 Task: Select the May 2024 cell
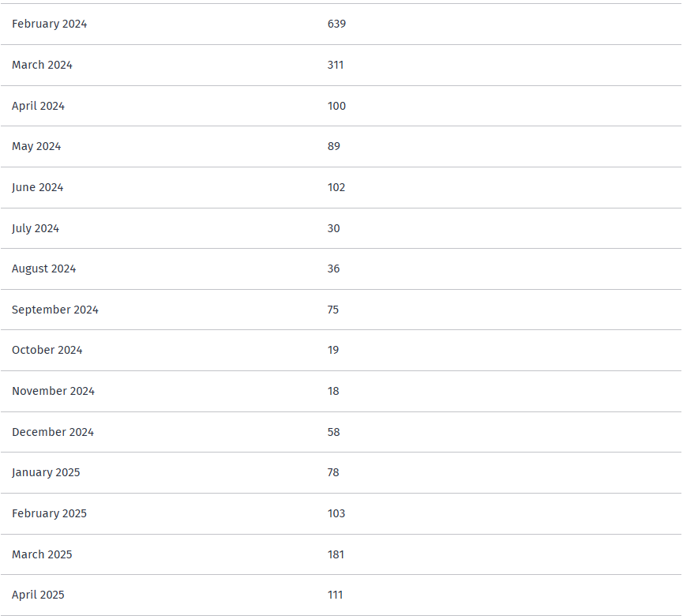(x=36, y=146)
